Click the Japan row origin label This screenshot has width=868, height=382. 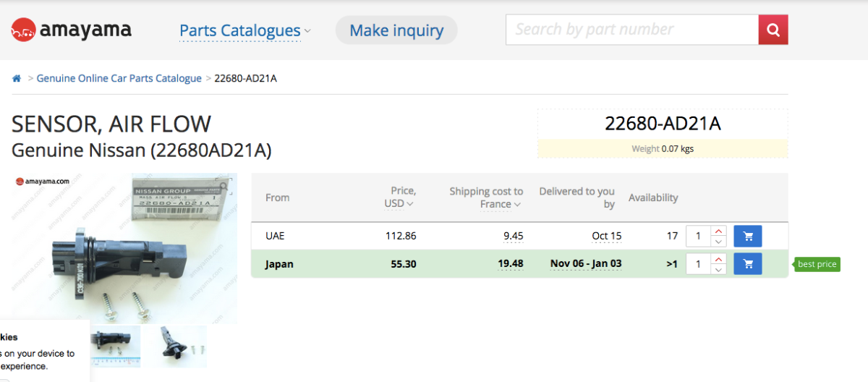pos(279,264)
